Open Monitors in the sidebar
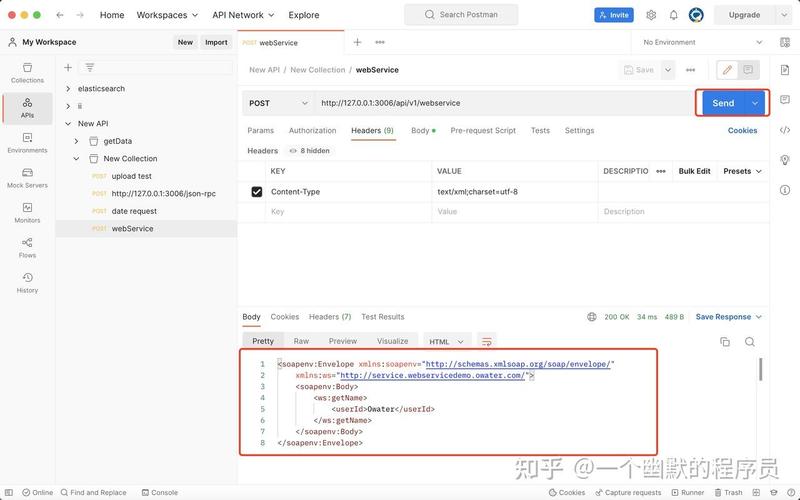Image resolution: width=800 pixels, height=500 pixels. (28, 213)
